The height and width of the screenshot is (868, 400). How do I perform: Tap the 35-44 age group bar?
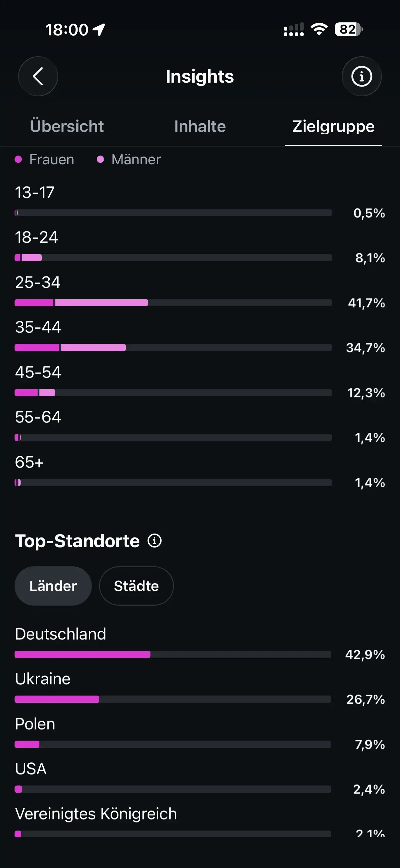(173, 347)
